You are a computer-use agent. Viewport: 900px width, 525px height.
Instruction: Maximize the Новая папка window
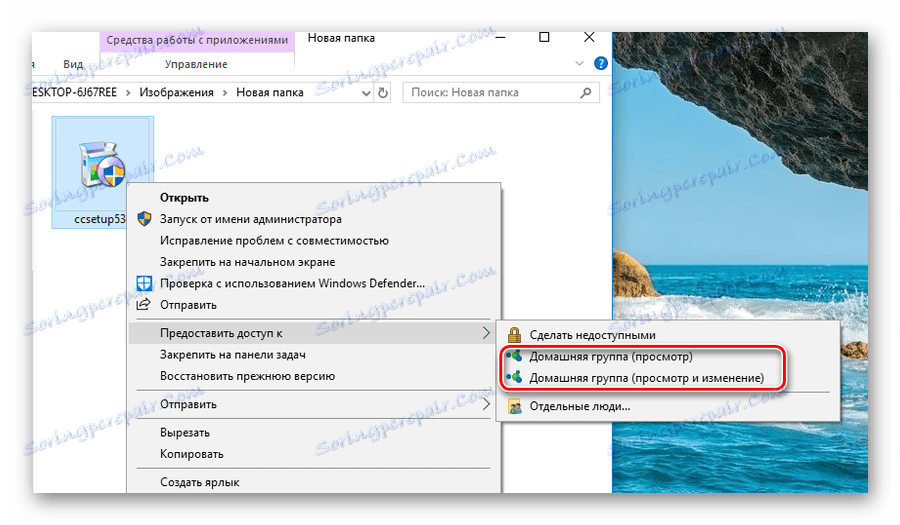pyautogui.click(x=544, y=37)
